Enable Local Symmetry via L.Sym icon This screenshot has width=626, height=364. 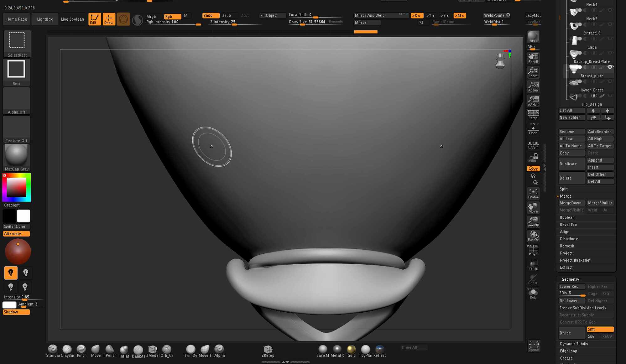coord(533,144)
